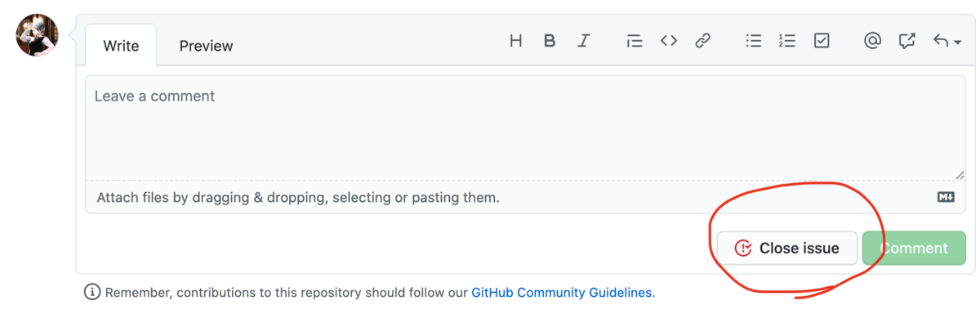The width and height of the screenshot is (980, 314).
Task: Click the attach files drop area
Action: [525, 197]
